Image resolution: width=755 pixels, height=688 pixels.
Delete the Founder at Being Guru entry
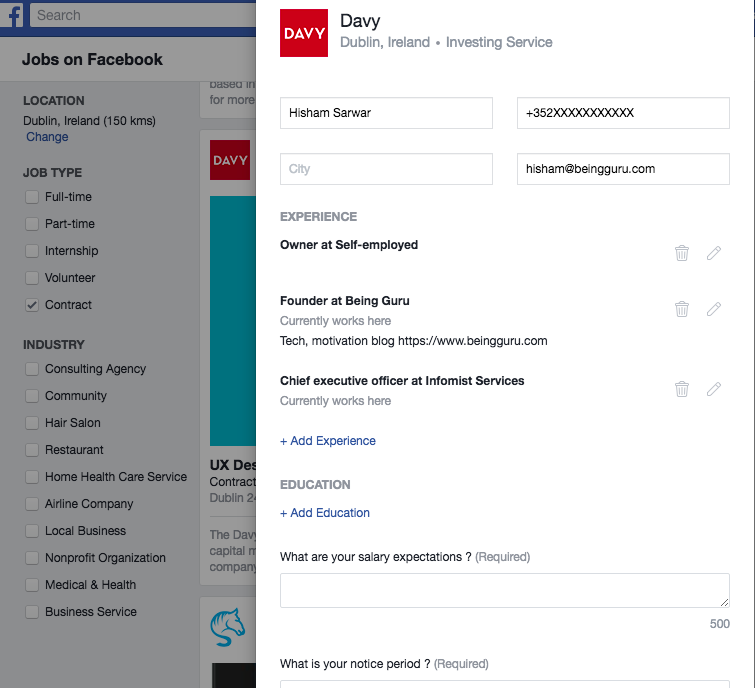682,309
